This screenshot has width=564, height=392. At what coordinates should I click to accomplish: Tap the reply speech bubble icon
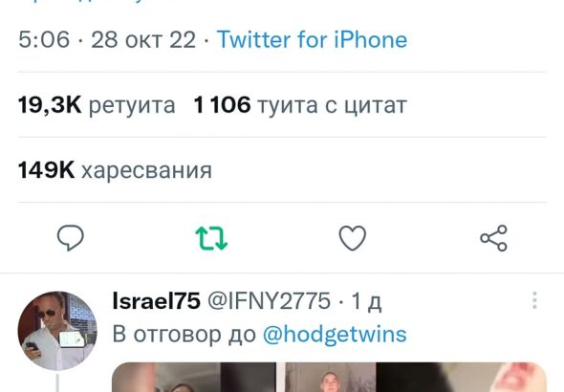click(71, 238)
